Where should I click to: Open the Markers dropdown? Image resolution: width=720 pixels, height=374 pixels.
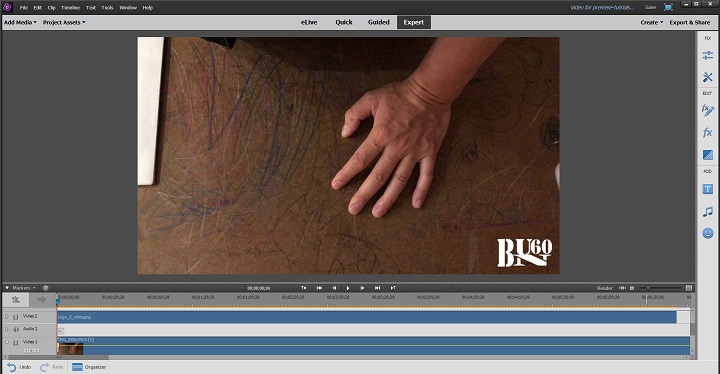(x=23, y=288)
